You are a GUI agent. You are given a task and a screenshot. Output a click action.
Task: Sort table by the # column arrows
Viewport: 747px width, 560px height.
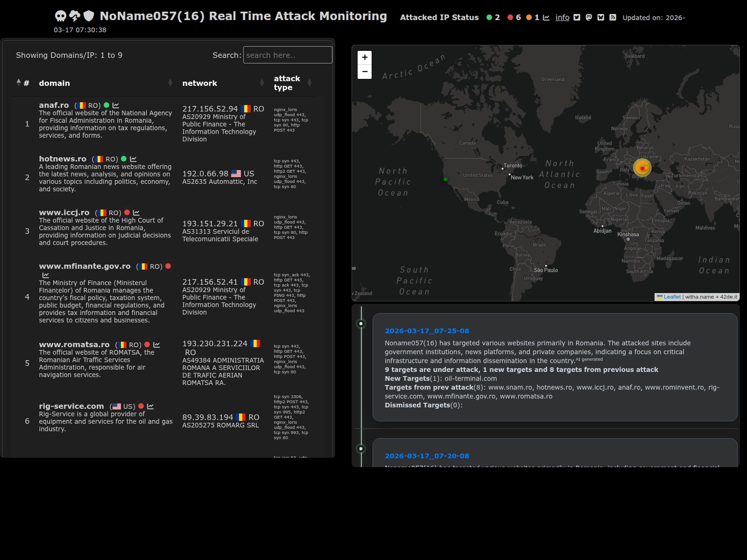tap(19, 83)
